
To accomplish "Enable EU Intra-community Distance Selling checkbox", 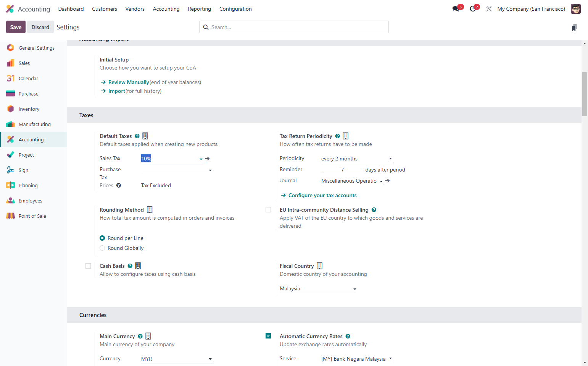I will 268,210.
